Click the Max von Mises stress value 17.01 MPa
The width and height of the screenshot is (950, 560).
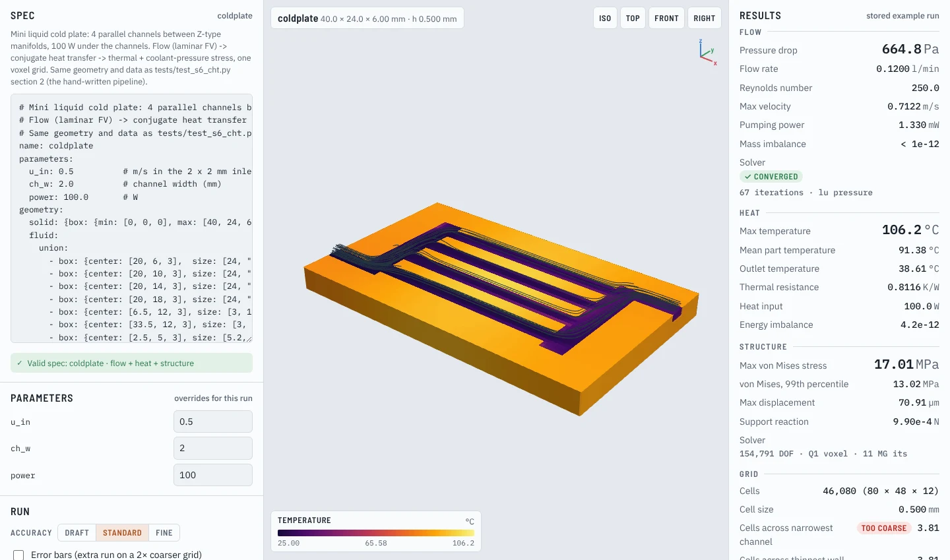pyautogui.click(x=906, y=365)
